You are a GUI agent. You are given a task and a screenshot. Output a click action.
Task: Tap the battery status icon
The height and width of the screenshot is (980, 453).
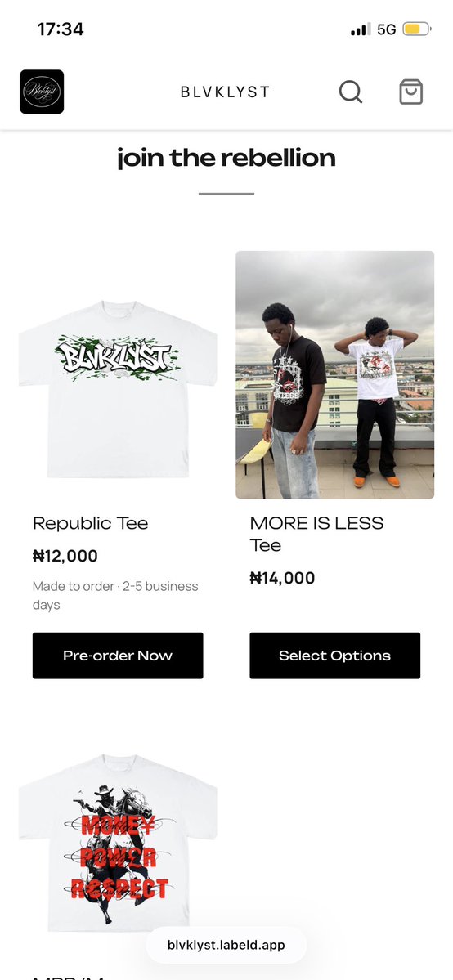416,29
